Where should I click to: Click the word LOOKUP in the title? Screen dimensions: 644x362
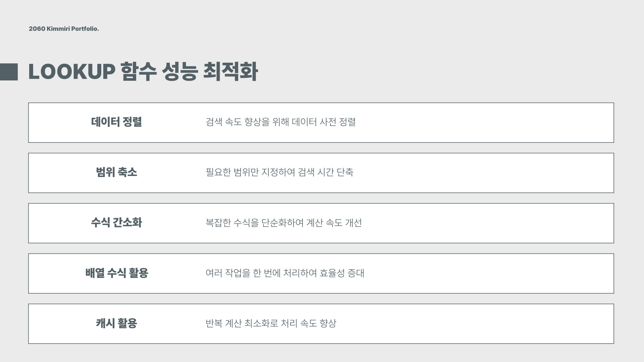(x=72, y=72)
